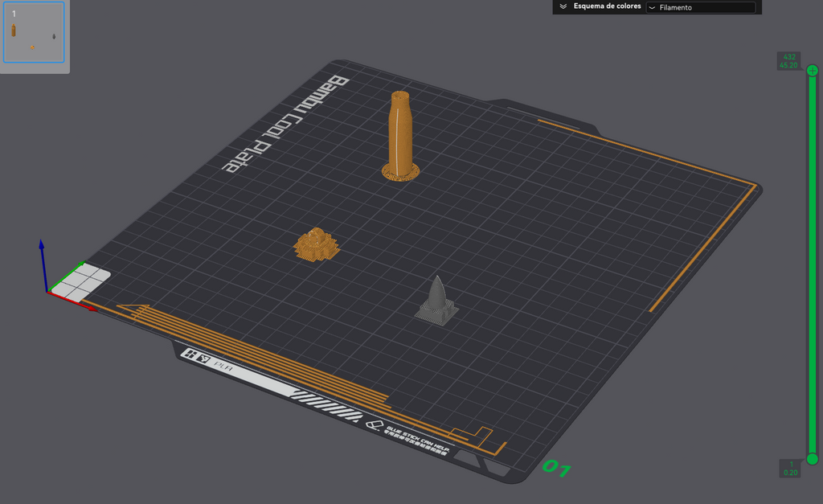Click the middle of the vertical layer slider track
The height and width of the screenshot is (504, 823).
[x=813, y=264]
